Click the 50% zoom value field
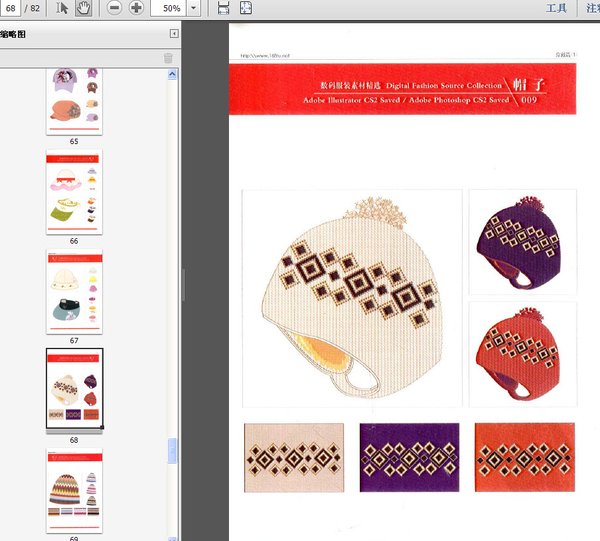600x541 pixels. pyautogui.click(x=169, y=8)
